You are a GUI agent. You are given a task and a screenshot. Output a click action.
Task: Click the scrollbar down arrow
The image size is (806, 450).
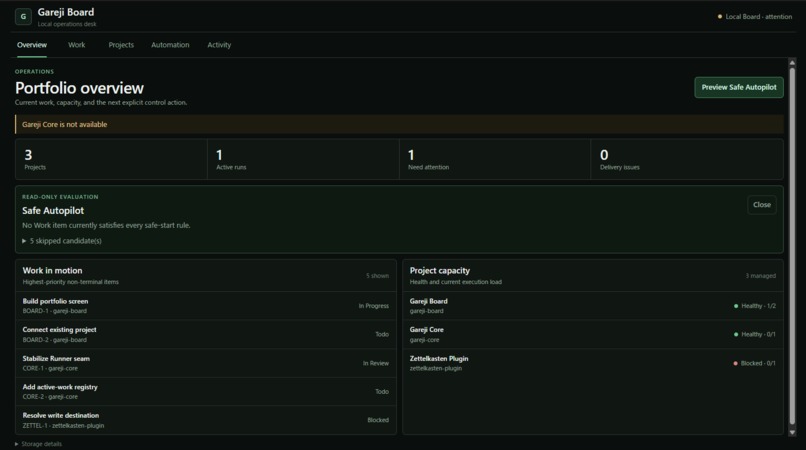click(x=792, y=432)
